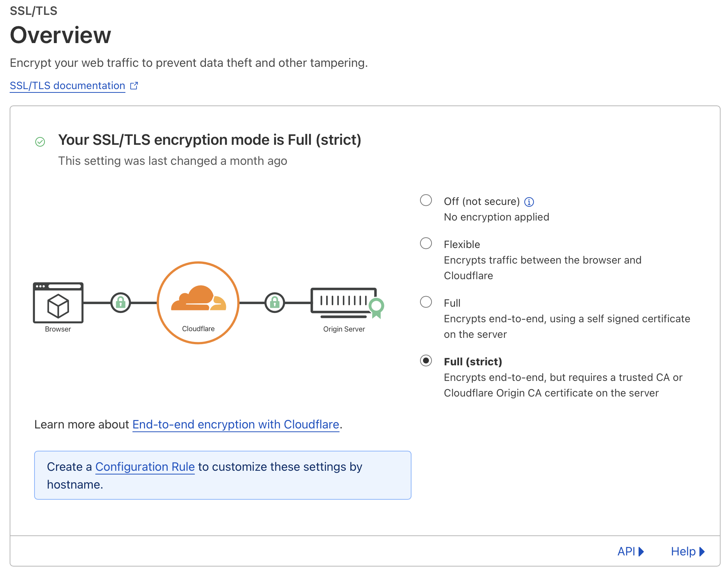The width and height of the screenshot is (728, 571).
Task: Click the Origin Server icon
Action: tap(344, 303)
